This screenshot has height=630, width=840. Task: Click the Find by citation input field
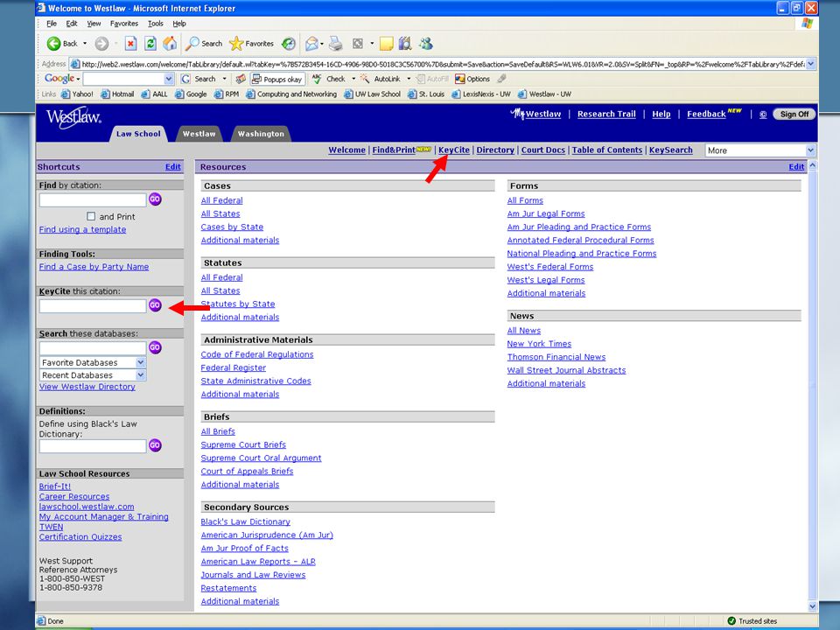pos(93,200)
